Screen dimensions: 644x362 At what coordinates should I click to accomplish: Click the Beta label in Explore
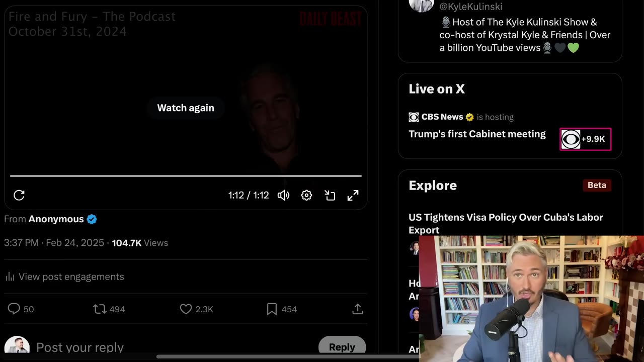(597, 185)
